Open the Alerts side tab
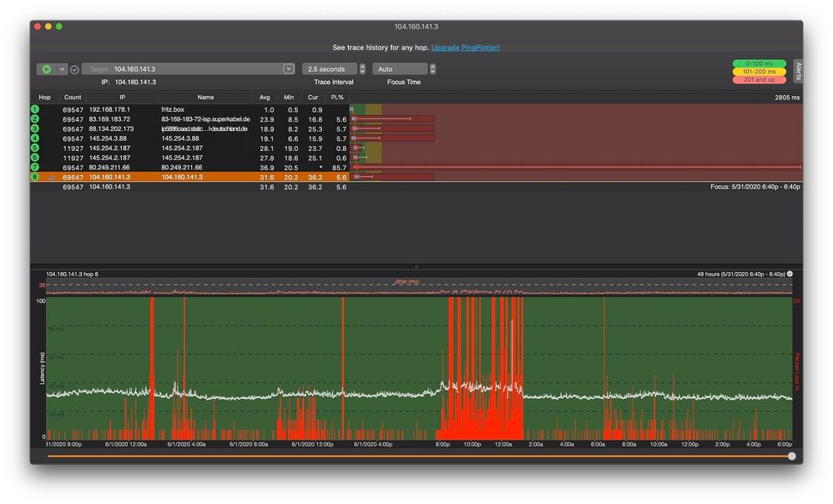The height and width of the screenshot is (504, 833). [797, 70]
